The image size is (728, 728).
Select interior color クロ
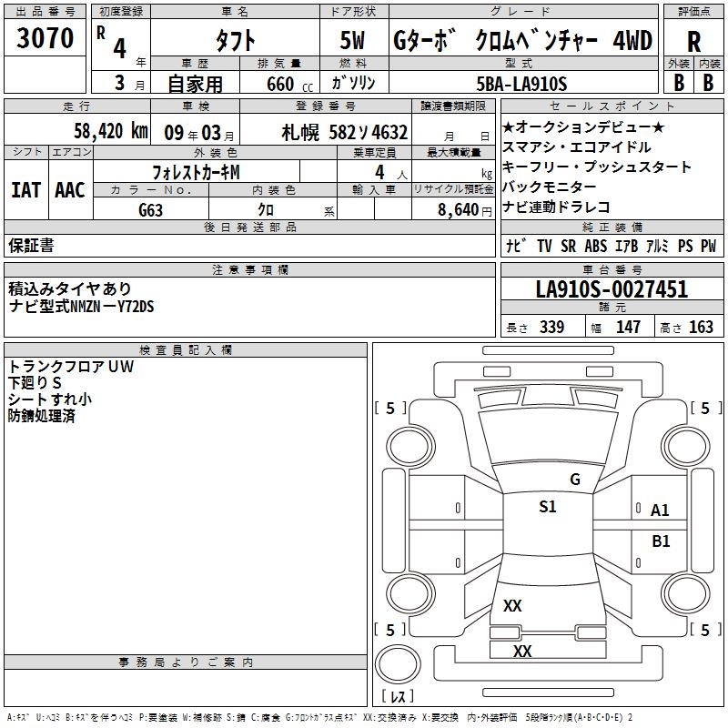pos(266,210)
